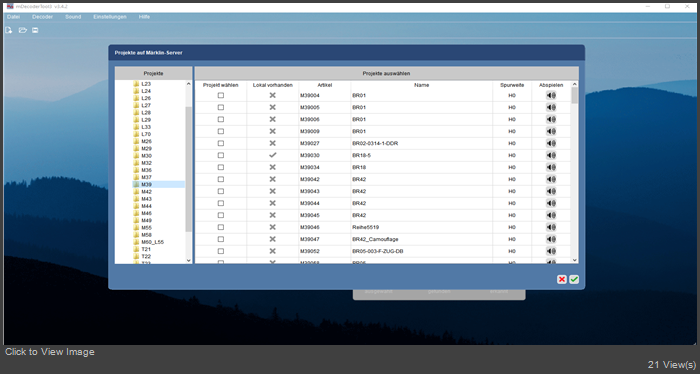This screenshot has width=700, height=374.
Task: Open the L70 project folder
Action: (x=142, y=134)
